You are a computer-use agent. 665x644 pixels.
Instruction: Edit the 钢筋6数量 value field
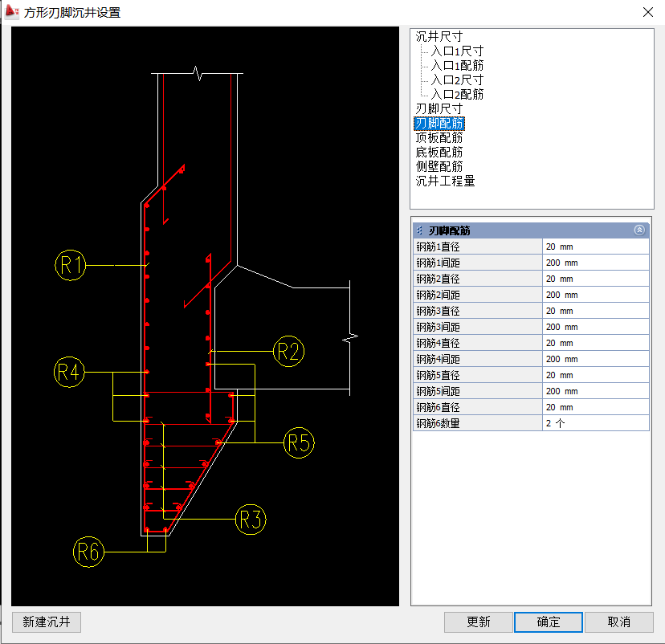[595, 423]
